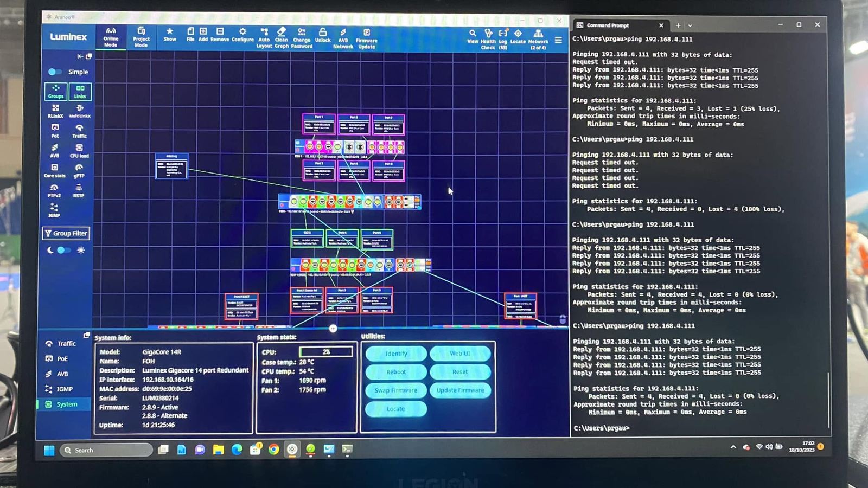Open the Configure gear tool
The image size is (868, 488).
(242, 35)
